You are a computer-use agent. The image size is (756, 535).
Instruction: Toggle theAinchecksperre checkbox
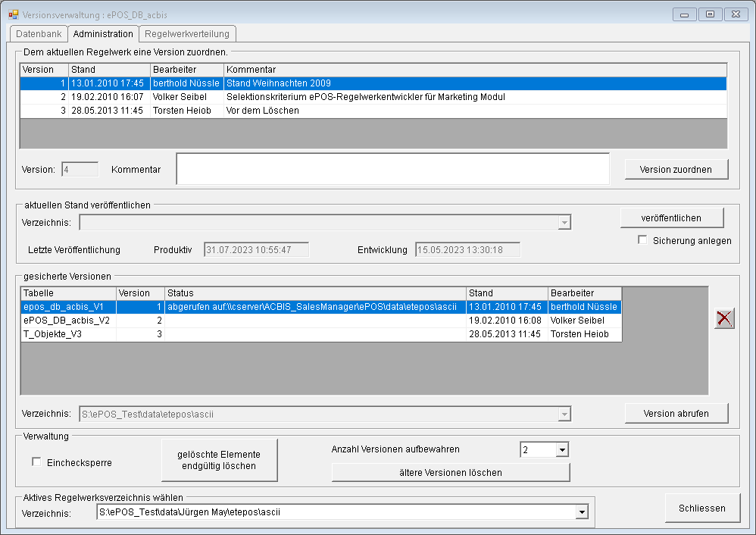click(x=36, y=461)
